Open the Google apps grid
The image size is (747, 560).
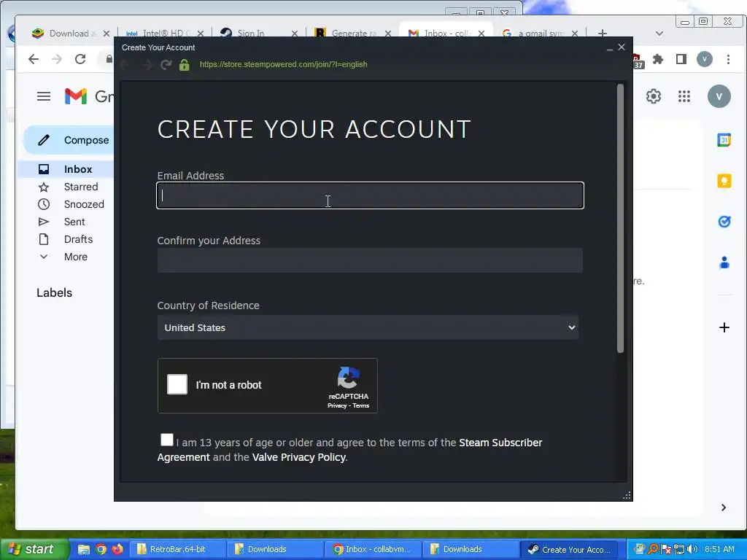(684, 97)
